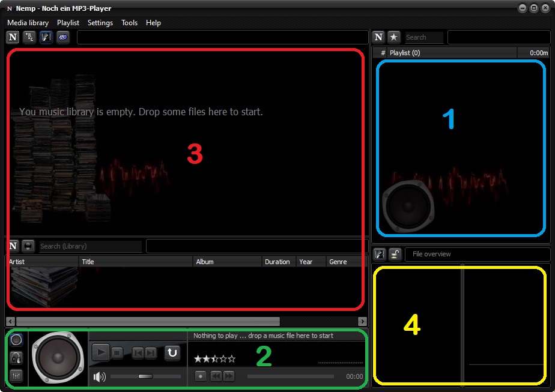Image resolution: width=555 pixels, height=392 pixels.
Task: Click the volume slider handle
Action: tap(145, 376)
